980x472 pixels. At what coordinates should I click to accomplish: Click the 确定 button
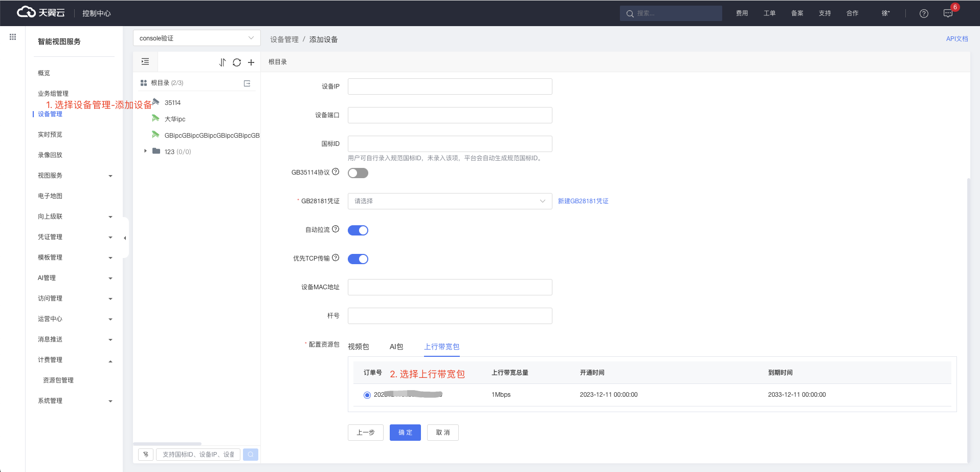[x=405, y=433]
